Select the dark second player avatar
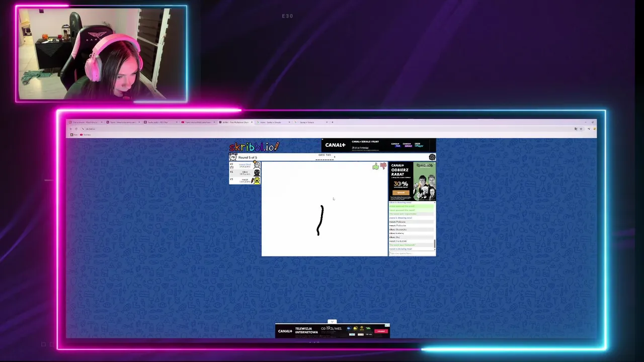Viewport: 644px width, 362px height. pyautogui.click(x=257, y=173)
